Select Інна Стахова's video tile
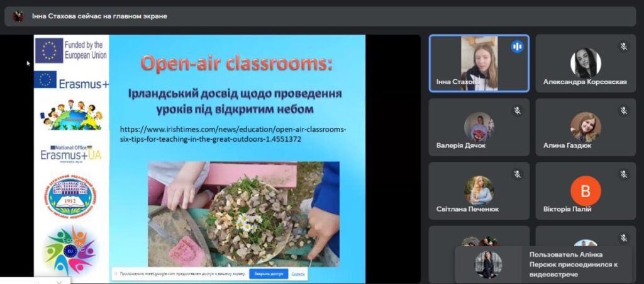This screenshot has width=644, height=284. 479,63
